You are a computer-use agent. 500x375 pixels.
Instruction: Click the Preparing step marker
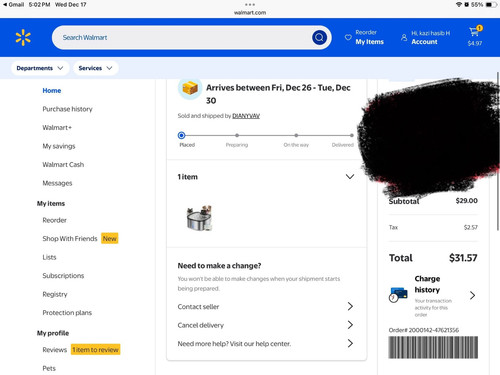point(237,135)
